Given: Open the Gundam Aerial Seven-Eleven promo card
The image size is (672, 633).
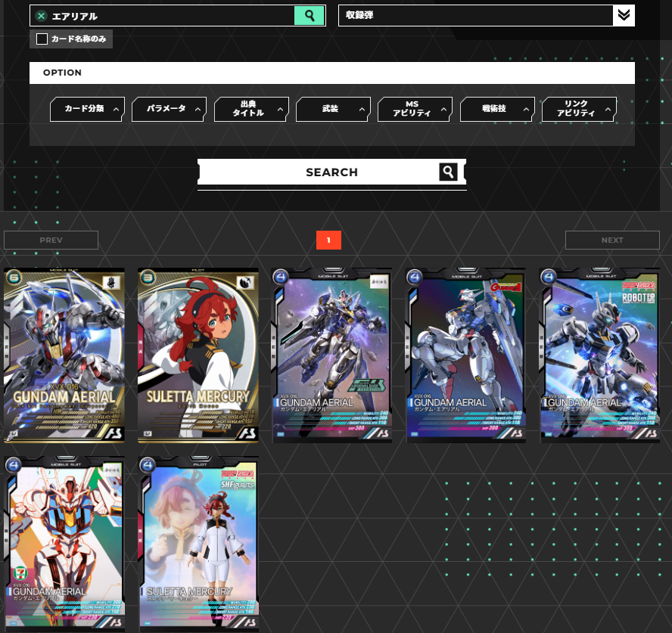Looking at the screenshot, I should (64, 544).
